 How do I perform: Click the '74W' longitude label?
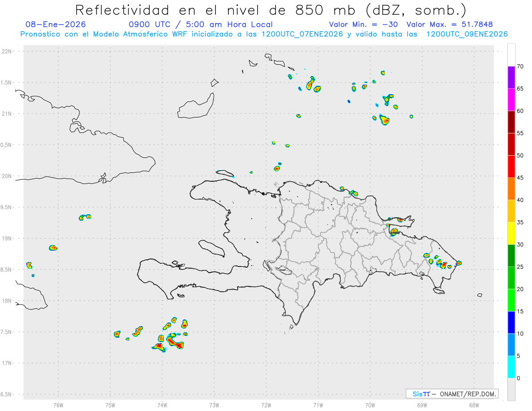pos(162,405)
